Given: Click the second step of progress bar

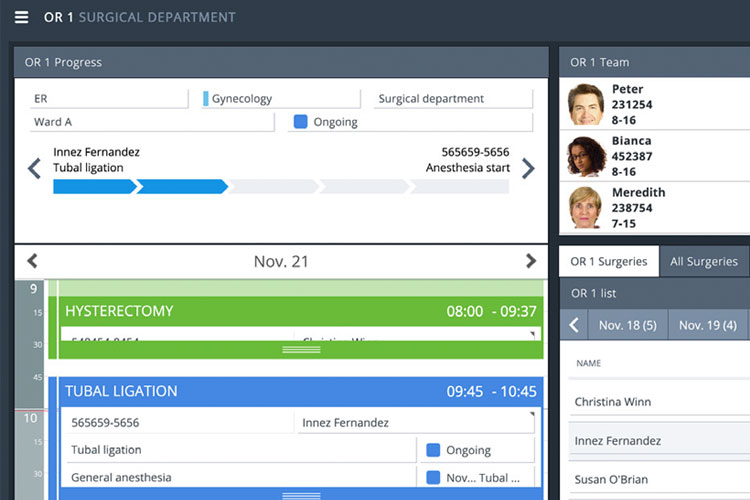Looking at the screenshot, I should coord(180,186).
